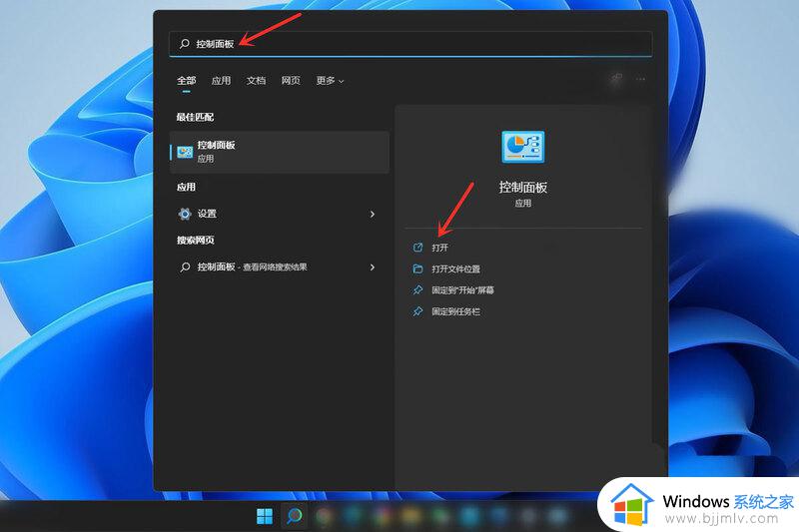
Task: Click the feedback icon beside the three dots
Action: click(616, 80)
